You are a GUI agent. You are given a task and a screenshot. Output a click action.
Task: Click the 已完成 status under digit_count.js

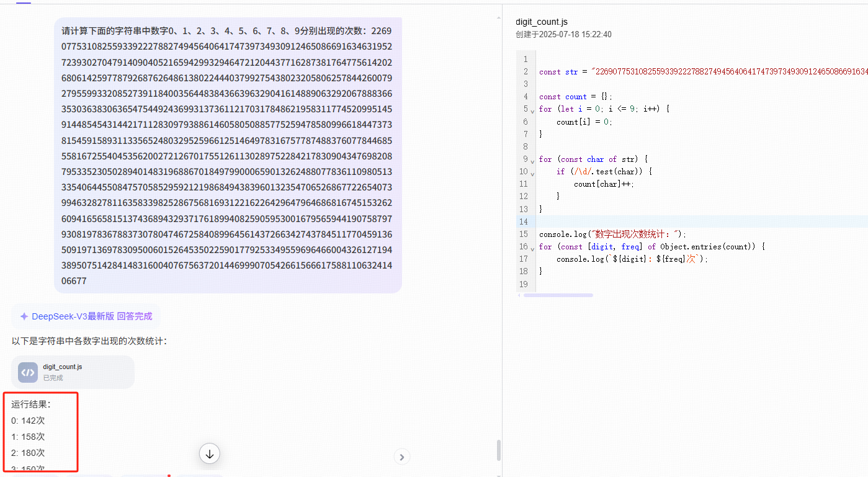click(x=53, y=378)
